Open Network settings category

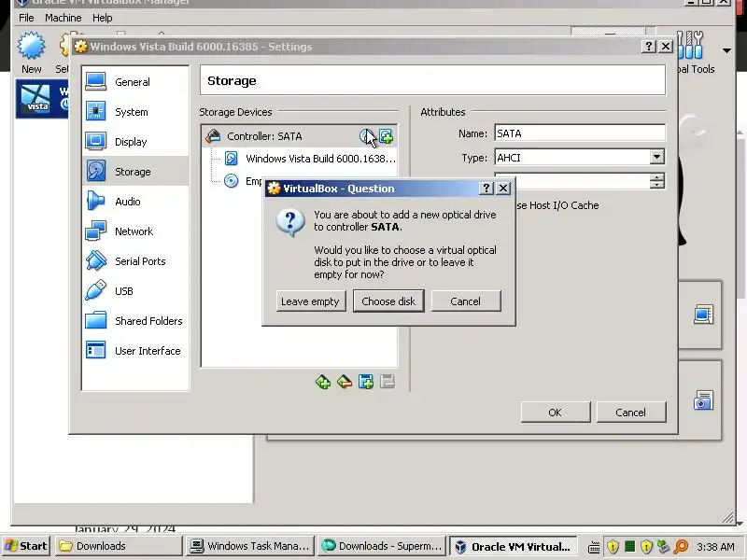click(x=135, y=231)
